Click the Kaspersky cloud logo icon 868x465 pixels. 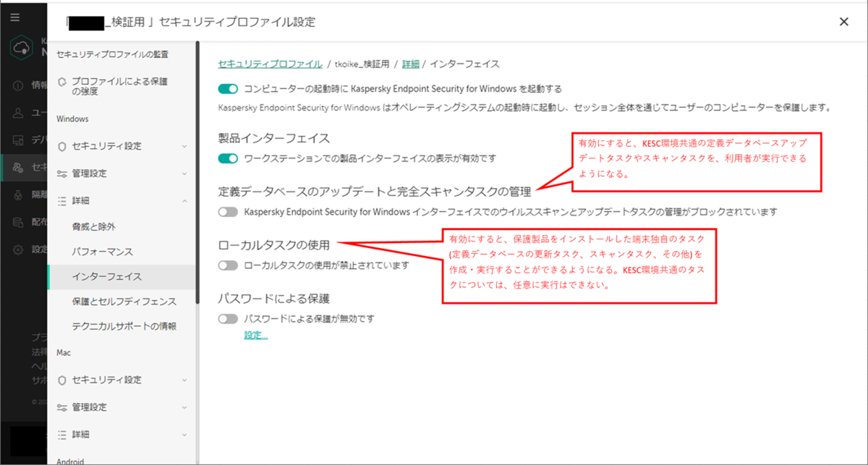[20, 48]
